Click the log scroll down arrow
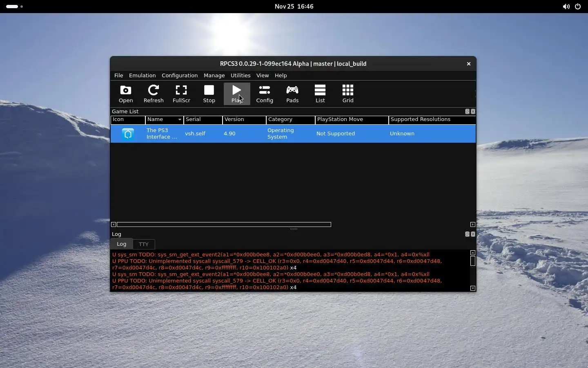The height and width of the screenshot is (368, 588). click(x=473, y=288)
